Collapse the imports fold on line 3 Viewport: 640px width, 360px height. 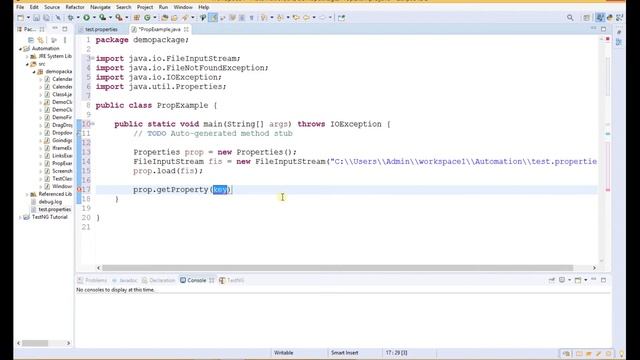click(93, 58)
